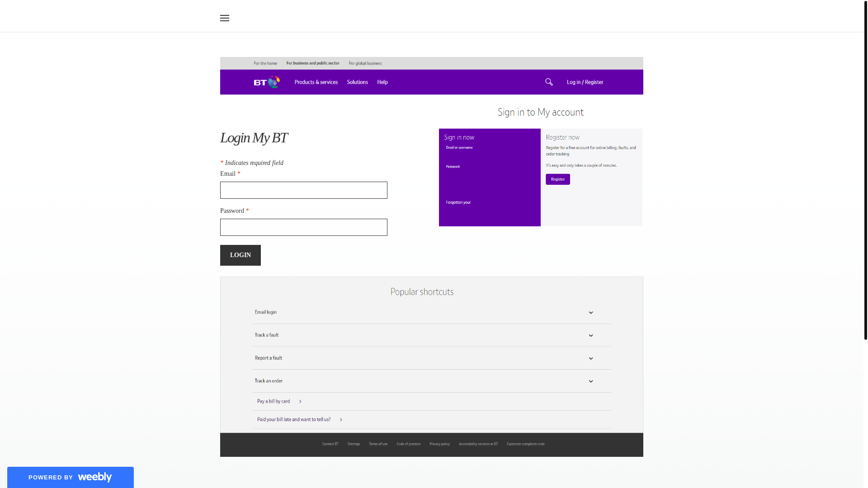868x488 pixels.
Task: Expand the Track a fault chevron
Action: [591, 336]
